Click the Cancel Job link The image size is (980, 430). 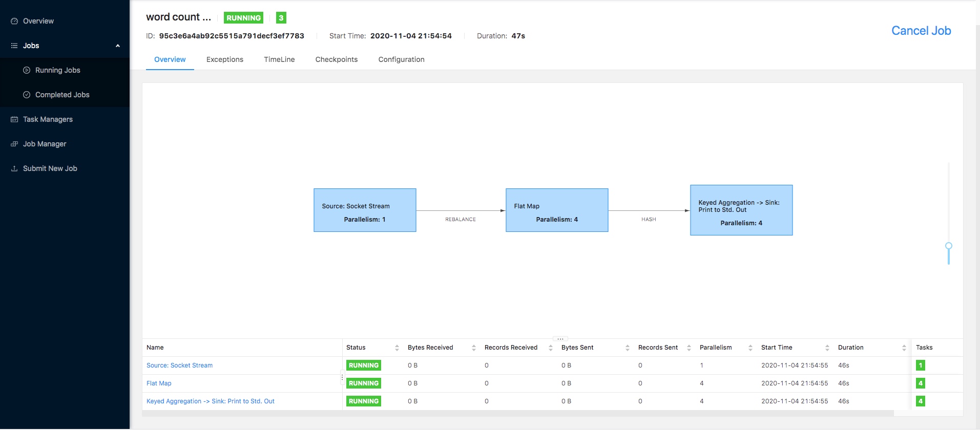click(x=921, y=31)
